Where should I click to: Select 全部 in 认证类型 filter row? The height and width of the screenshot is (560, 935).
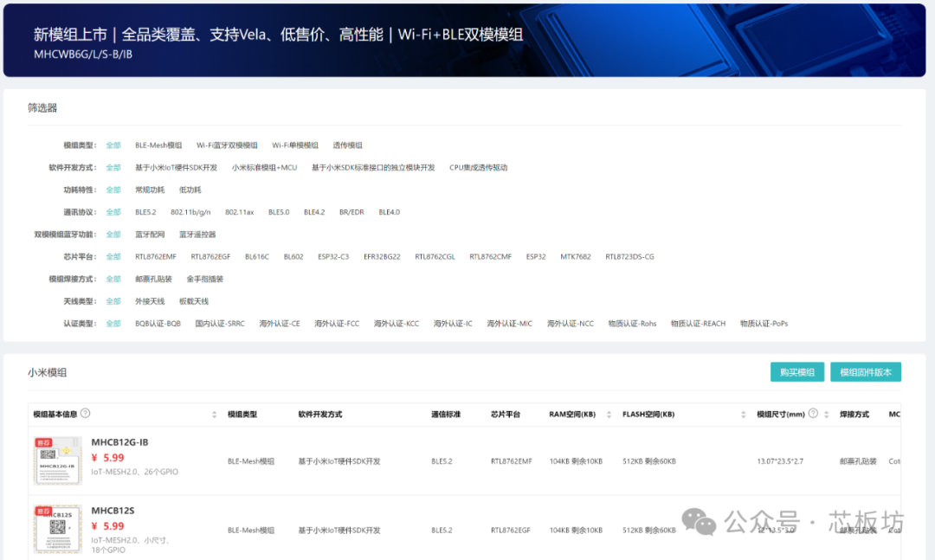(113, 323)
